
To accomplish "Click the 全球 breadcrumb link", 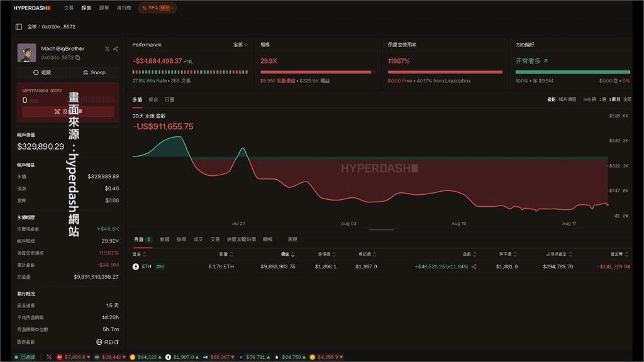I will pyautogui.click(x=31, y=26).
